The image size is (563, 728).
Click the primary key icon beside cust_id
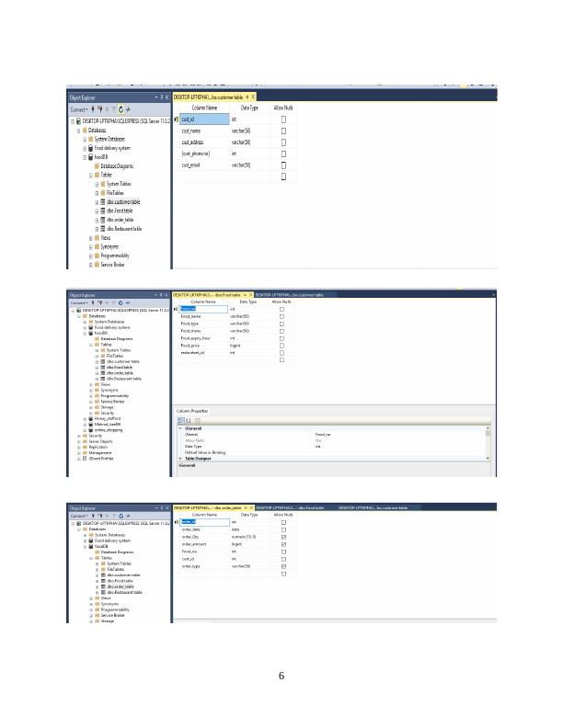point(175,119)
